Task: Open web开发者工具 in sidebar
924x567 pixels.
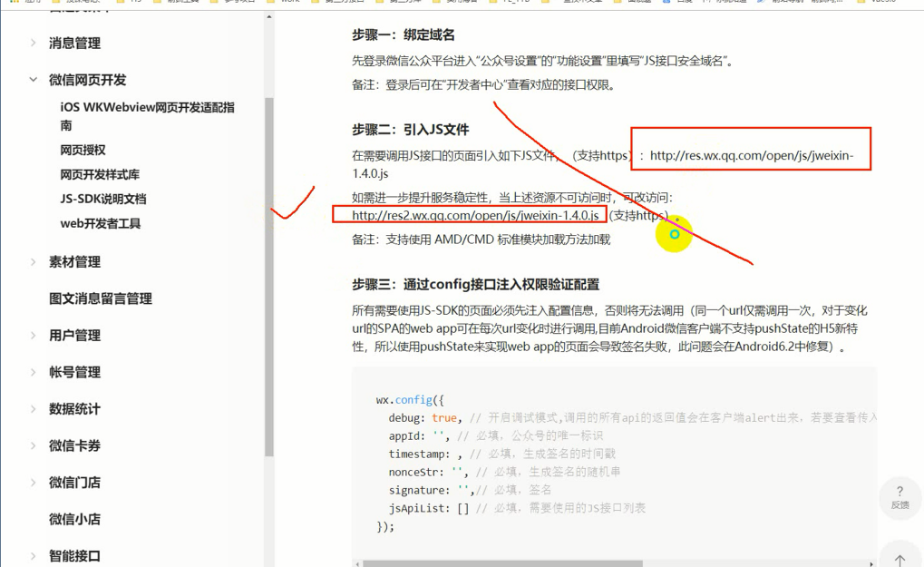Action: 101,223
